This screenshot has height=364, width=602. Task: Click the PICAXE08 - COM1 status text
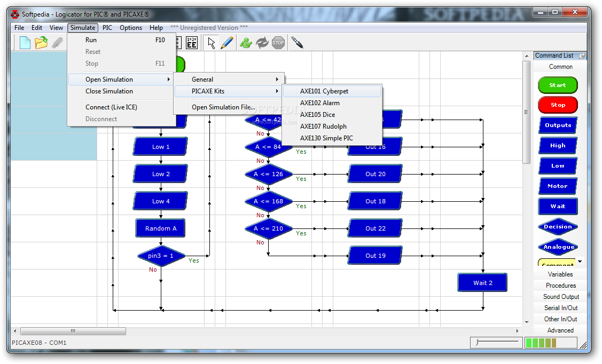[39, 343]
